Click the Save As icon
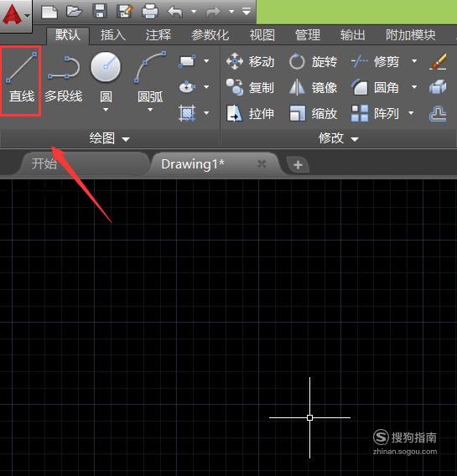 coord(125,12)
